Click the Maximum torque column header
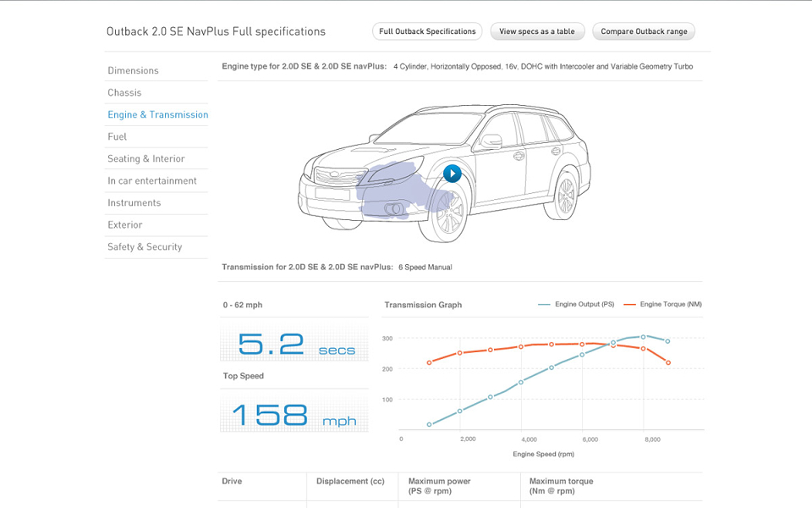Viewport: 812px width, 508px height. click(562, 486)
